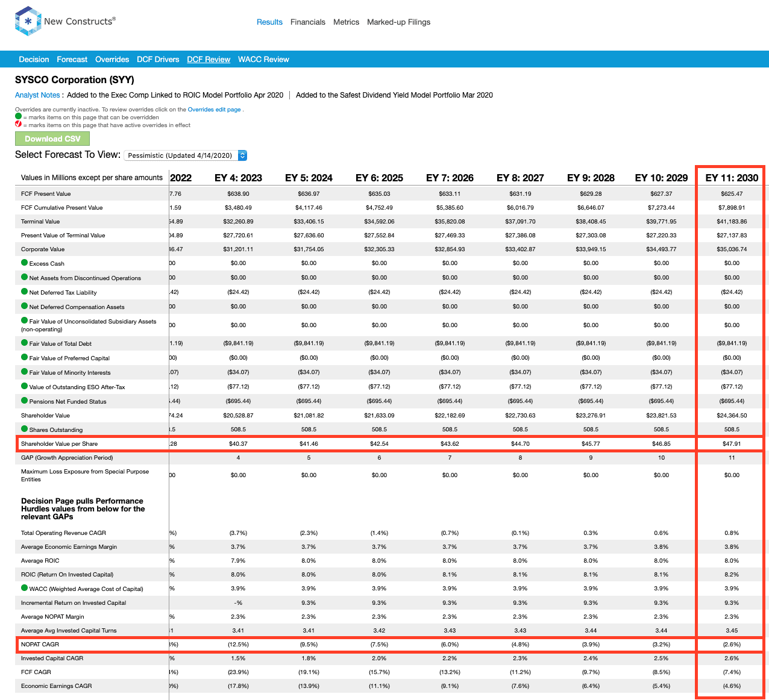Click the Incremental Return on Invested Capital label

tap(74, 602)
